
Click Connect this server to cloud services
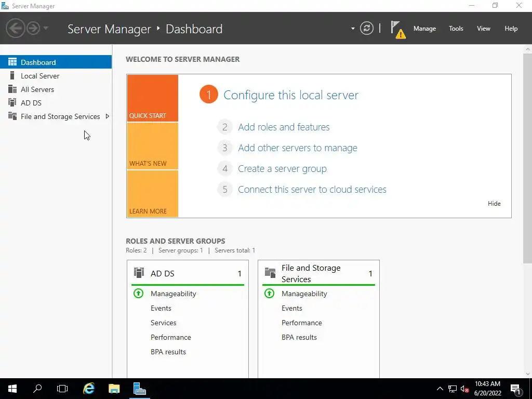click(312, 189)
